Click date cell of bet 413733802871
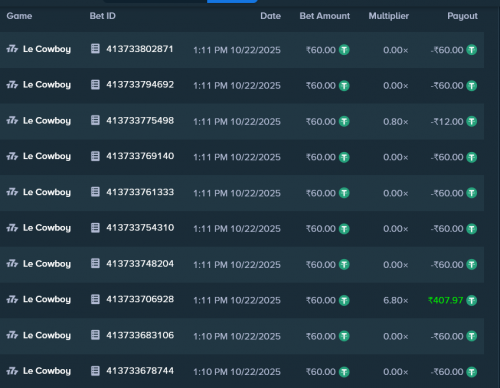The image size is (500, 388). point(237,50)
